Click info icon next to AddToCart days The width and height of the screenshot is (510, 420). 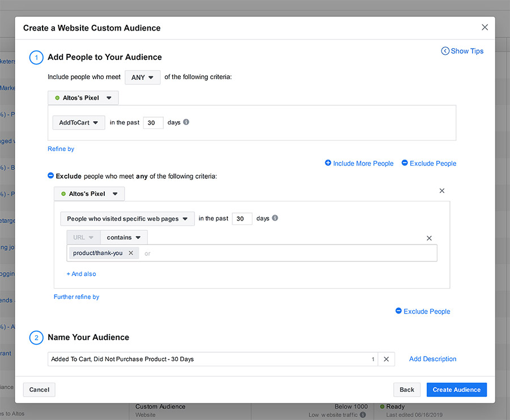point(186,122)
